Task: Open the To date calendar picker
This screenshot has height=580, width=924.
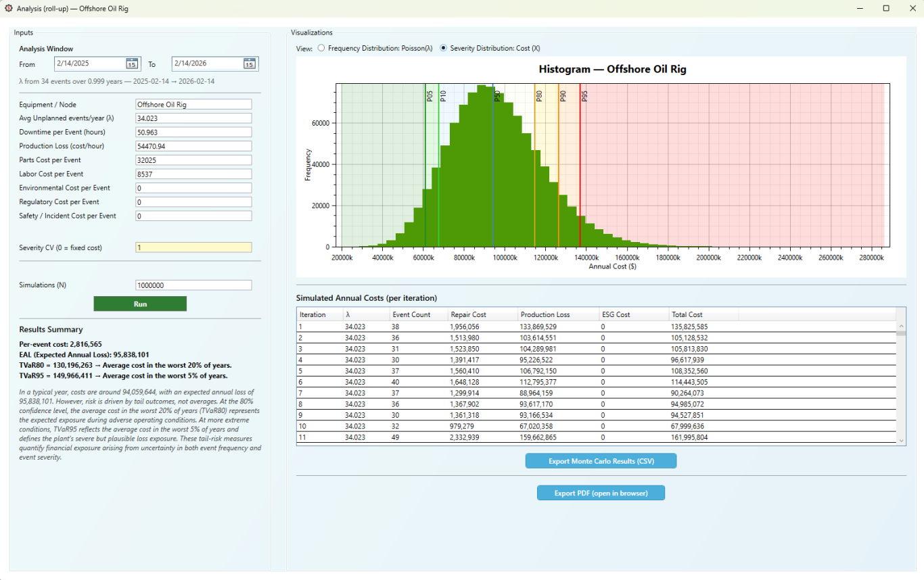Action: [x=250, y=64]
